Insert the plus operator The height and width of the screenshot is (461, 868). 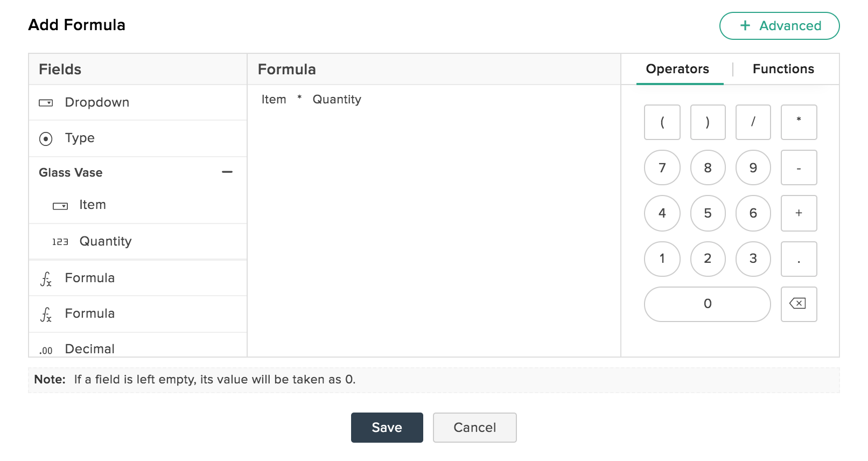(x=799, y=213)
